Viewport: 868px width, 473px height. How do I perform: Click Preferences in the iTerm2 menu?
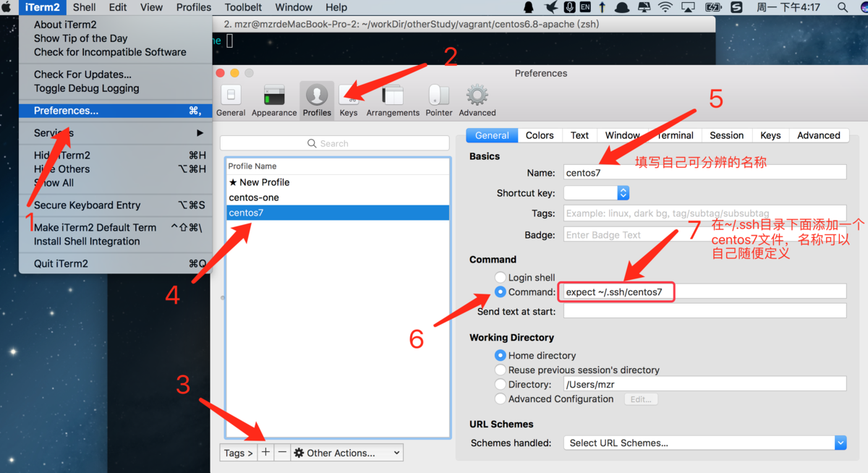pyautogui.click(x=67, y=110)
